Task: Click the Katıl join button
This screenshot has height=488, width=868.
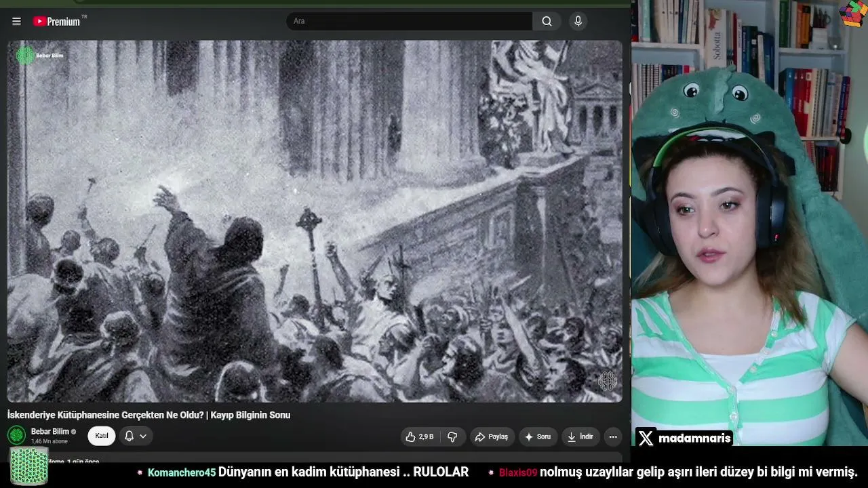Action: [x=101, y=436]
